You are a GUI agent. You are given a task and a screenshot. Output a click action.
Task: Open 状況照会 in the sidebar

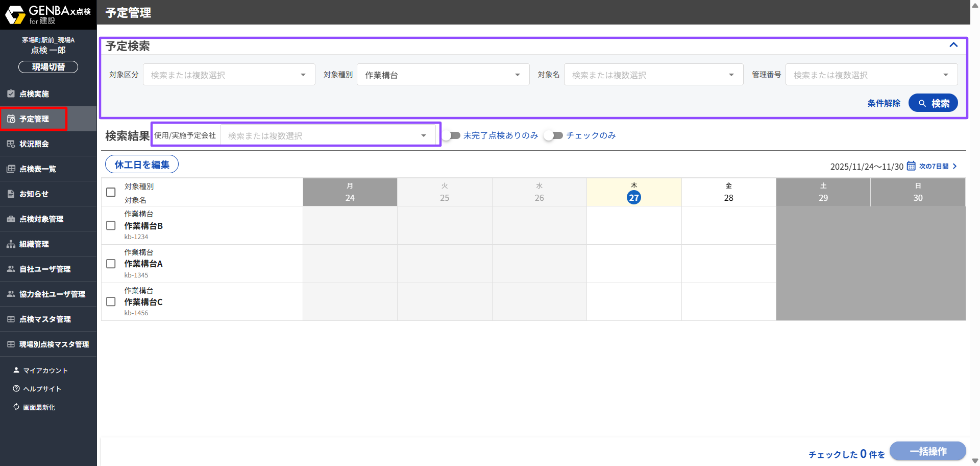click(34, 144)
